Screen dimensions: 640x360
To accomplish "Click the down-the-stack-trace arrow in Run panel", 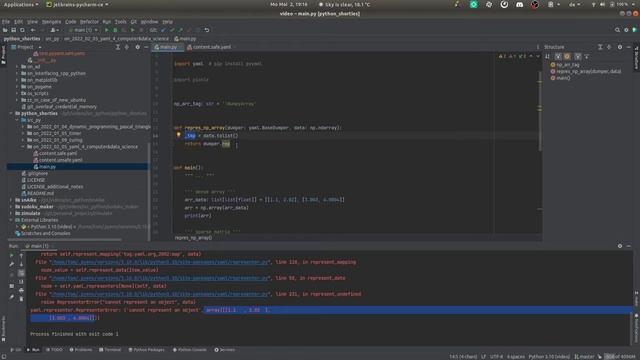I will [x=21, y=264].
